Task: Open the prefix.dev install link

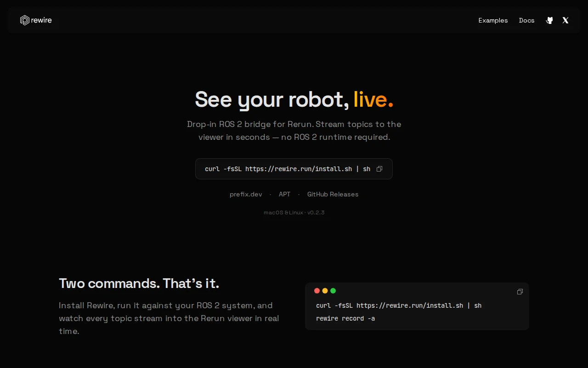Action: click(x=246, y=194)
